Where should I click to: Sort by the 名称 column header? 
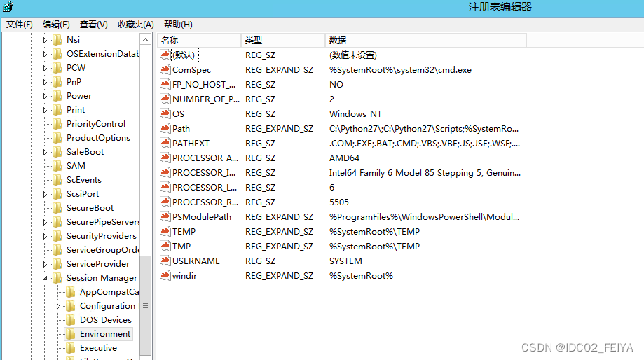pos(199,40)
